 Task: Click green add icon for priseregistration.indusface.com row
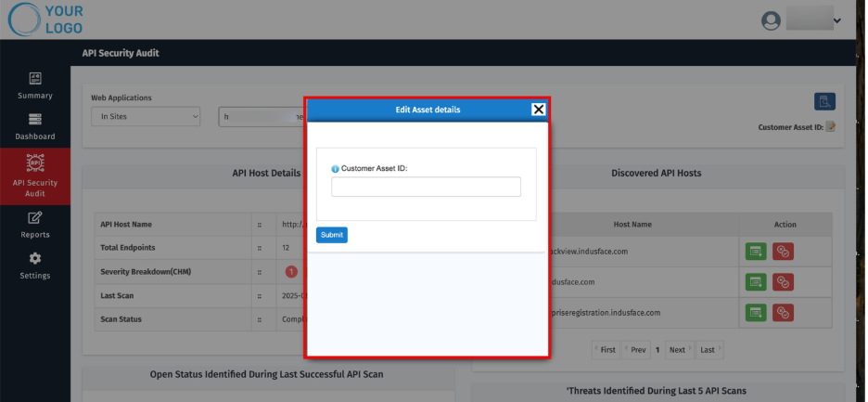(x=756, y=312)
